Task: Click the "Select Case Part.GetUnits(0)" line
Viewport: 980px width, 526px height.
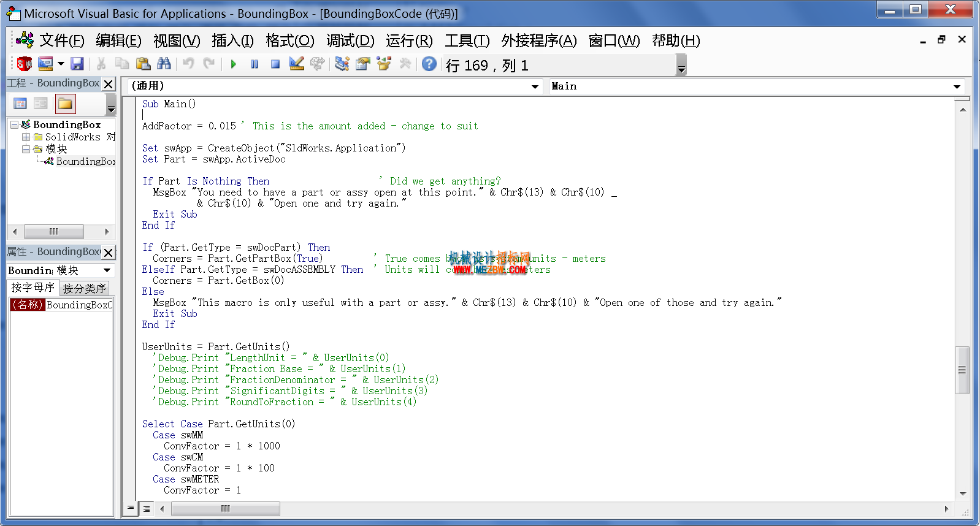Action: click(x=218, y=424)
